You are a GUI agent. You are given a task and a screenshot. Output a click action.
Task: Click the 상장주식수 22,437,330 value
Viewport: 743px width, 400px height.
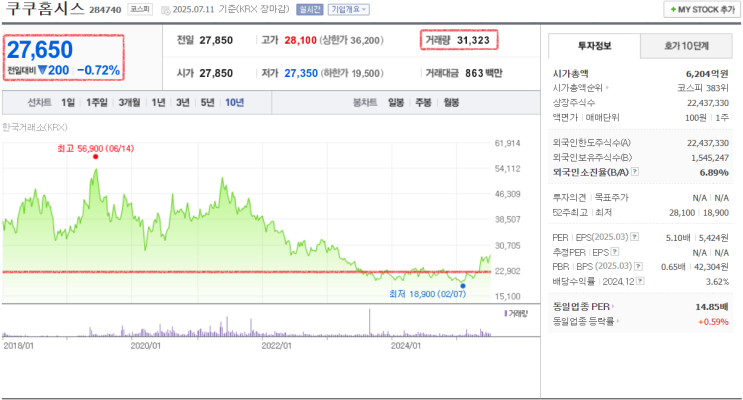coord(708,103)
